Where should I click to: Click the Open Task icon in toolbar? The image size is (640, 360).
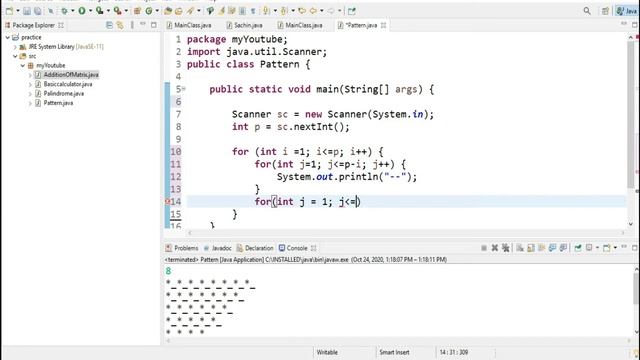[x=179, y=11]
